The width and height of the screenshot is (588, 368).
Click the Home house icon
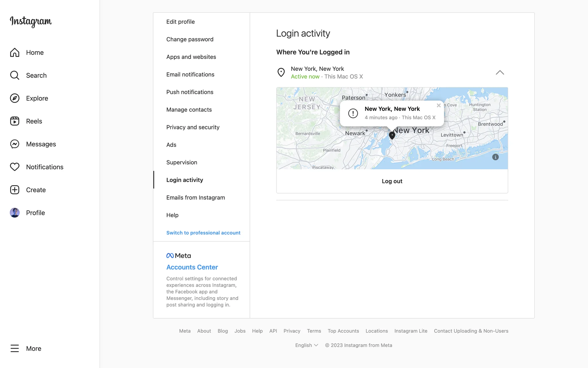coord(15,52)
